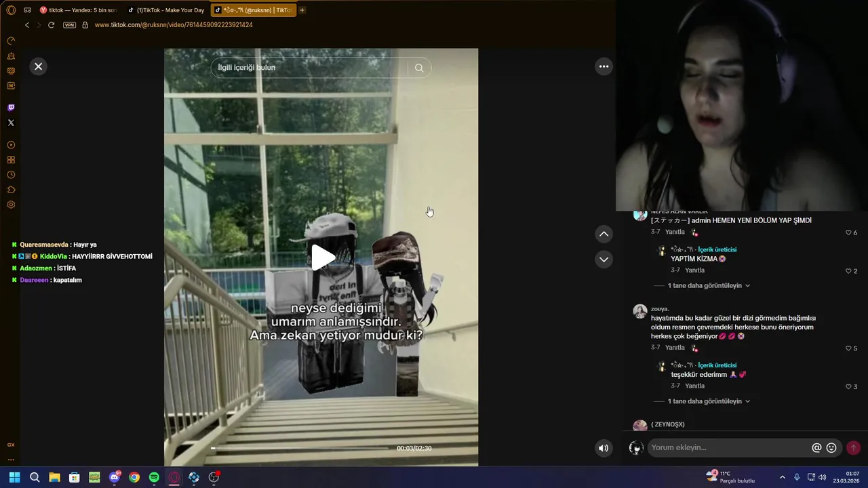The height and width of the screenshot is (488, 868).
Task: Like the 'teşekkür ederimm' creator reply
Action: 848,387
